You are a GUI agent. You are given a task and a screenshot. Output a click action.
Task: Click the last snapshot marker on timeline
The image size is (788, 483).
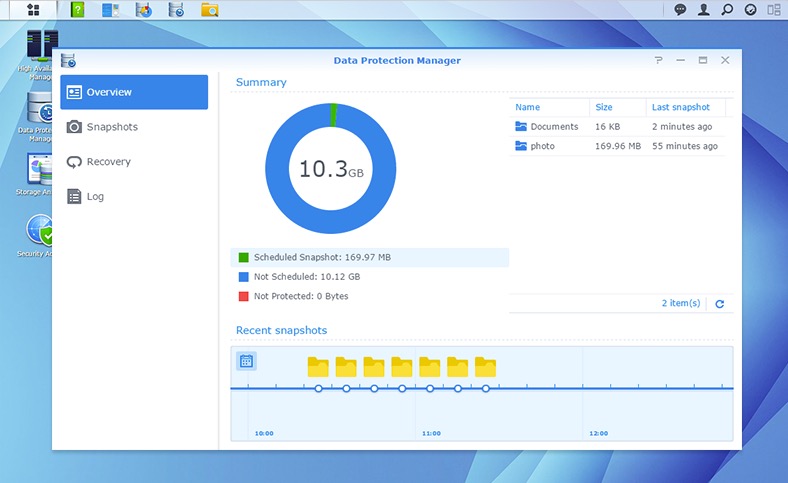click(x=485, y=389)
